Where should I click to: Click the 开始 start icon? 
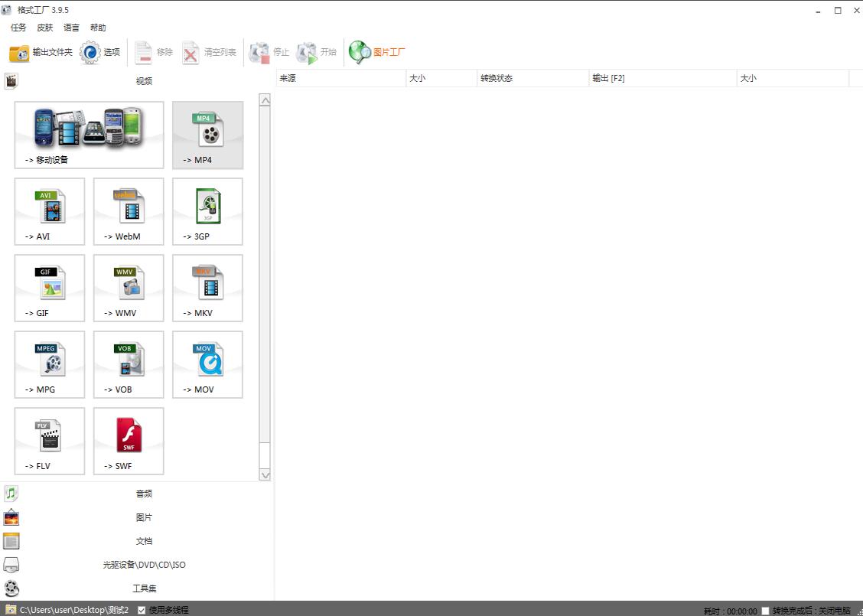[x=307, y=52]
